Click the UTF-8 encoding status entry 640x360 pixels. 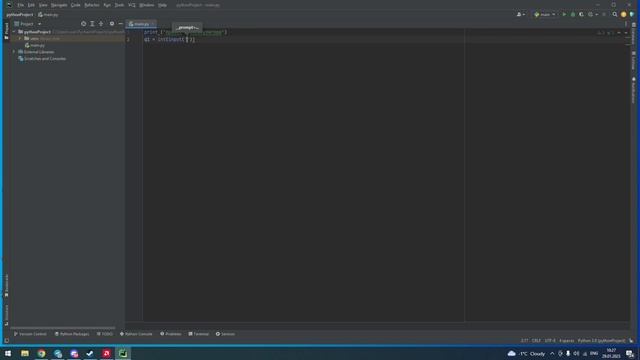pos(550,340)
